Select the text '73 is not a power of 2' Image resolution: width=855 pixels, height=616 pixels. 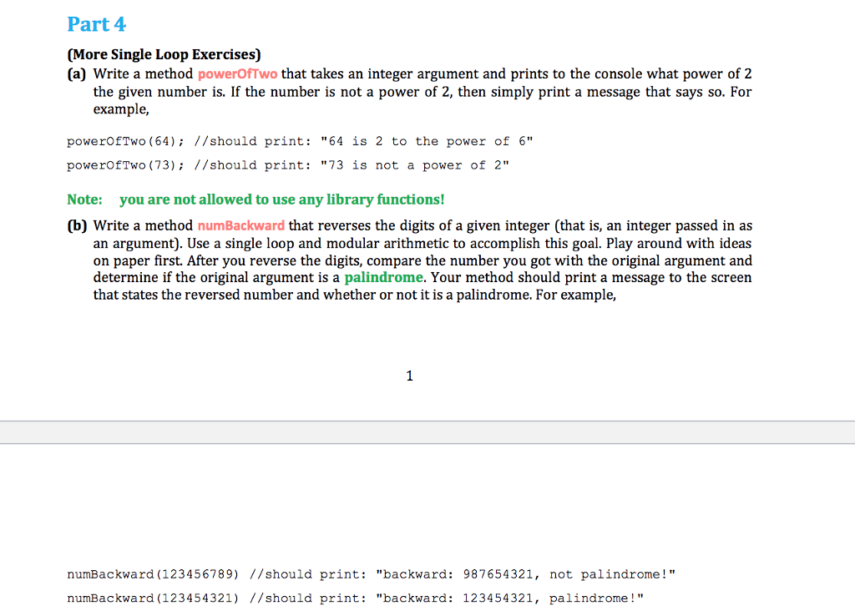(x=417, y=164)
